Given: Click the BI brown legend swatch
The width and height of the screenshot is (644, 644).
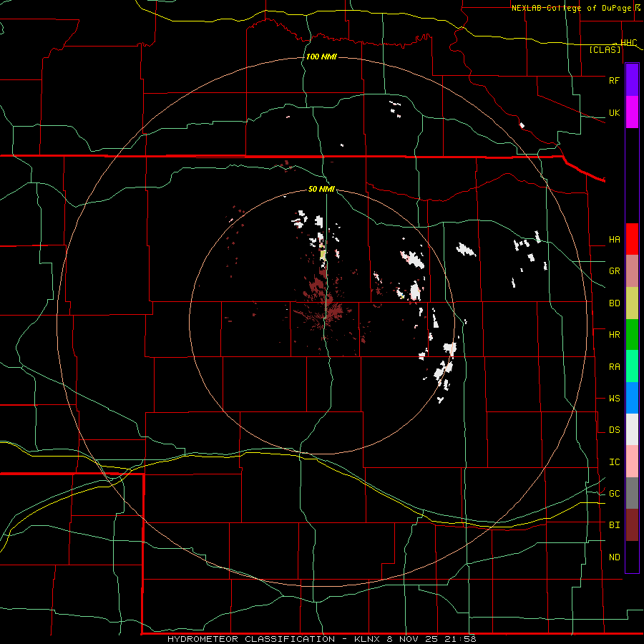Looking at the screenshot, I should pos(632,525).
